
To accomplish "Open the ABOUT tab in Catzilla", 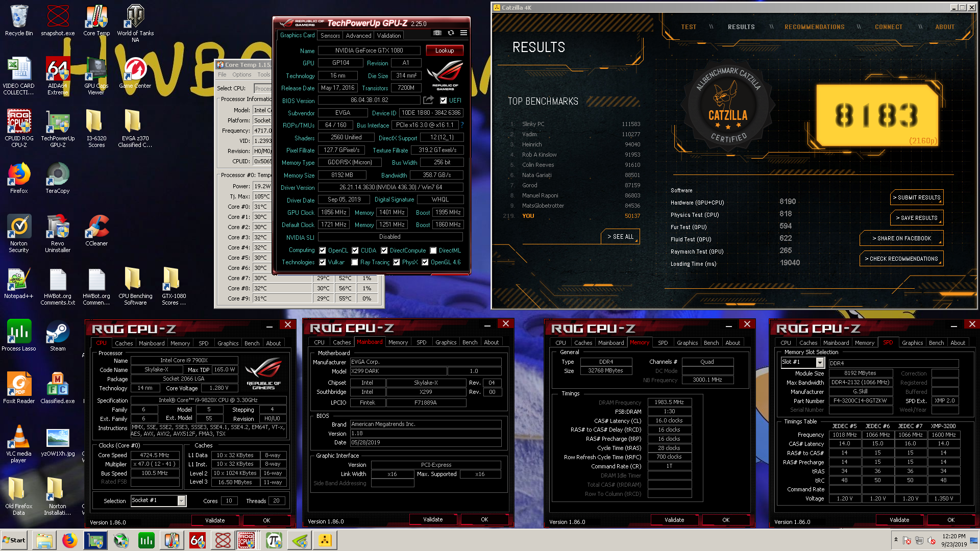I will tap(945, 27).
